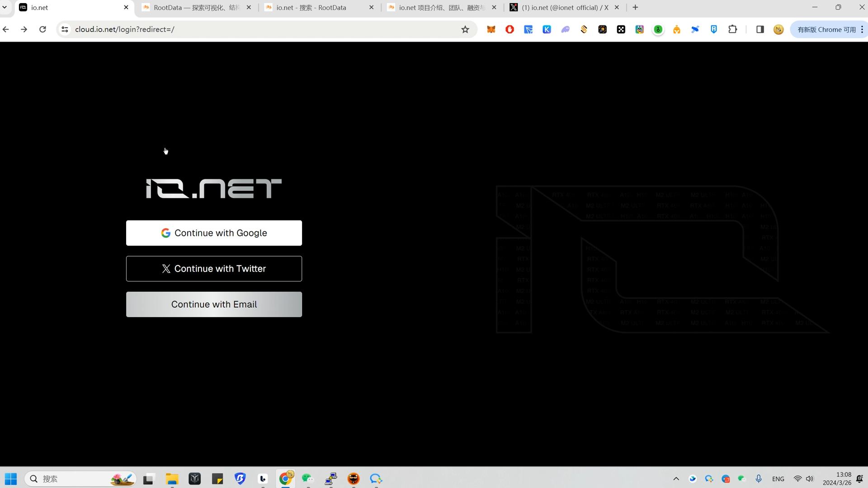This screenshot has width=868, height=488.
Task: Click the 有新版 Chrome 可用 update button
Action: pyautogui.click(x=826, y=29)
